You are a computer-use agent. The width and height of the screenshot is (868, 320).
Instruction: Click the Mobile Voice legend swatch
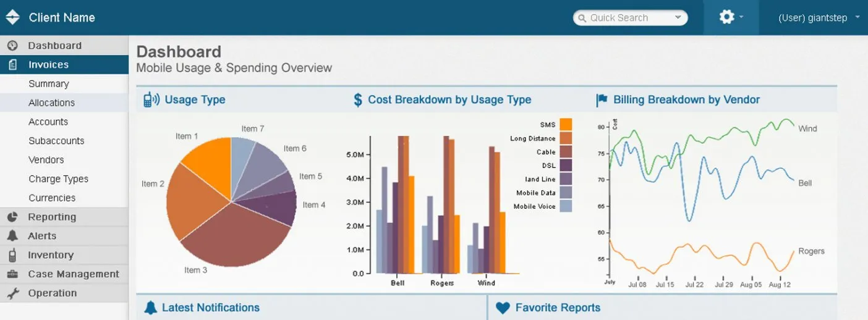(566, 206)
